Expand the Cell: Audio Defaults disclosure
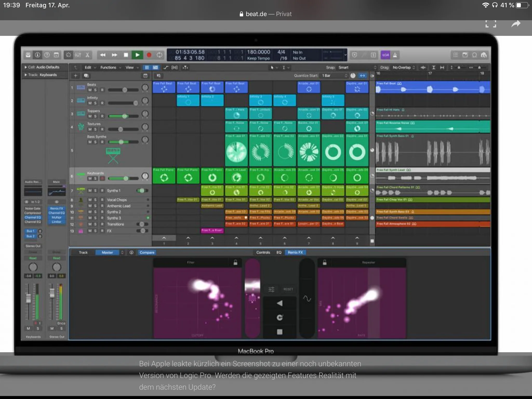Viewport: 532px width, 399px height. 26,67
